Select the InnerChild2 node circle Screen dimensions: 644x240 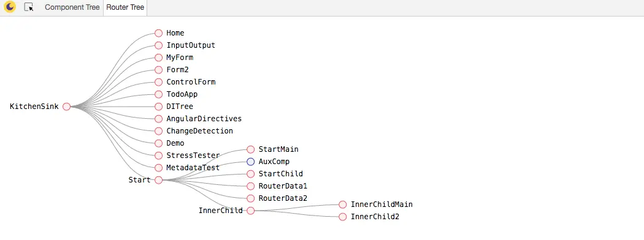[x=342, y=217]
